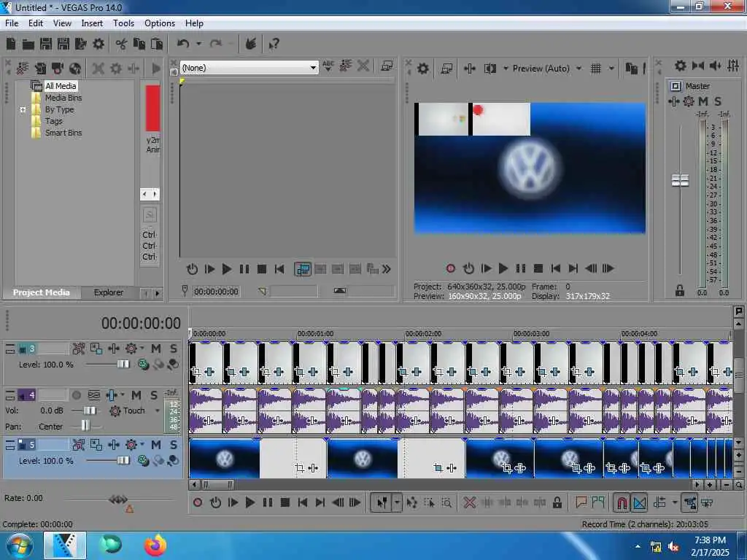Open the edit tool selector dropdown arrow
The height and width of the screenshot is (560, 747).
pos(397,502)
